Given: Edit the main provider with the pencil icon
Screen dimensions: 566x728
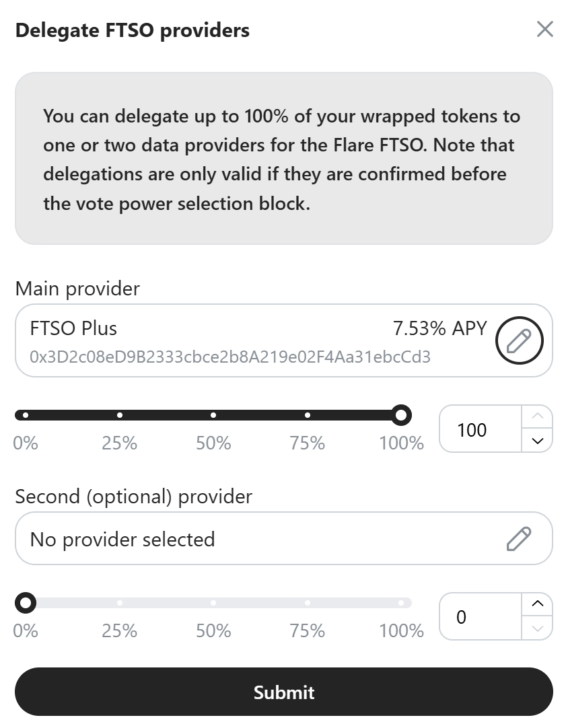Looking at the screenshot, I should (518, 341).
